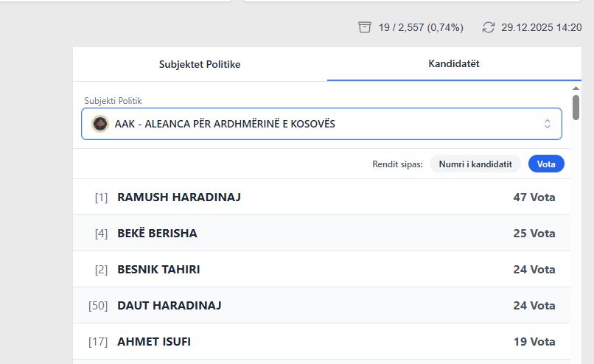The width and height of the screenshot is (594, 364).
Task: Expand dropdown using the up-down chevron arrows
Action: 547,124
